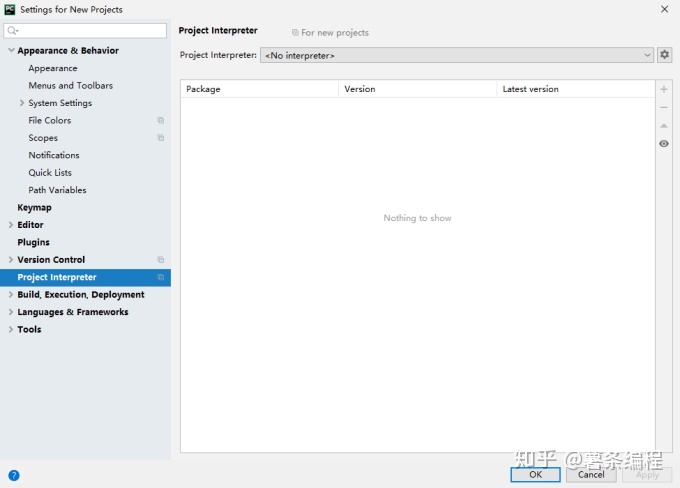
Task: Select Build, Execution, Deployment item
Action: 81,295
